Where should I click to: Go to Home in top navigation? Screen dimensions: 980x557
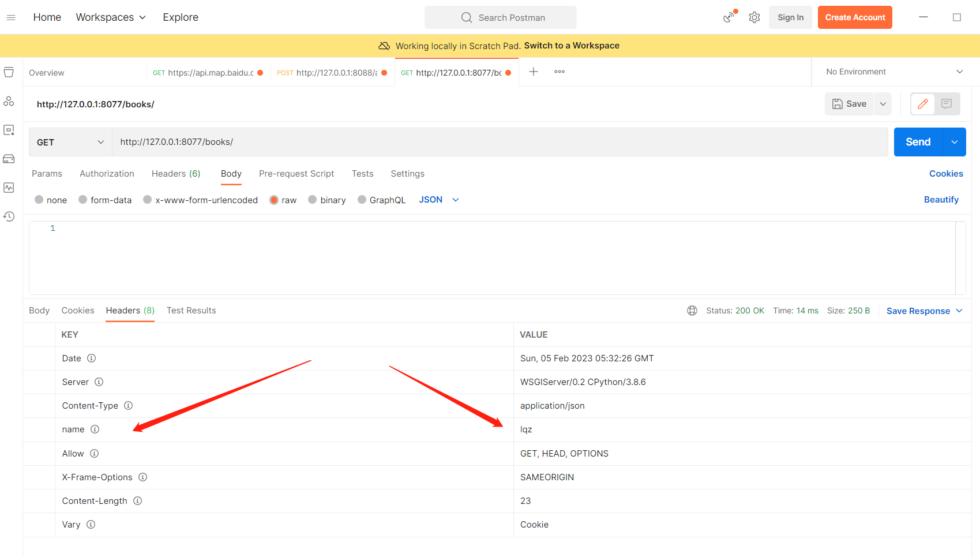47,17
